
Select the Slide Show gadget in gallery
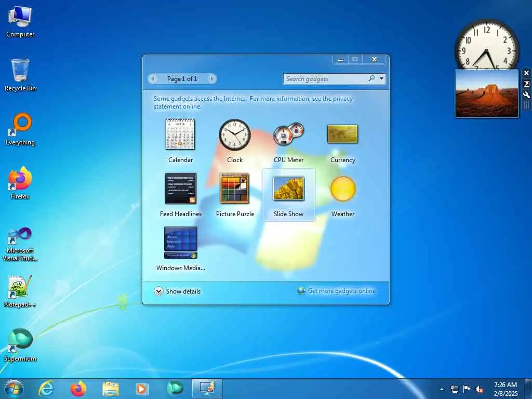click(x=288, y=188)
